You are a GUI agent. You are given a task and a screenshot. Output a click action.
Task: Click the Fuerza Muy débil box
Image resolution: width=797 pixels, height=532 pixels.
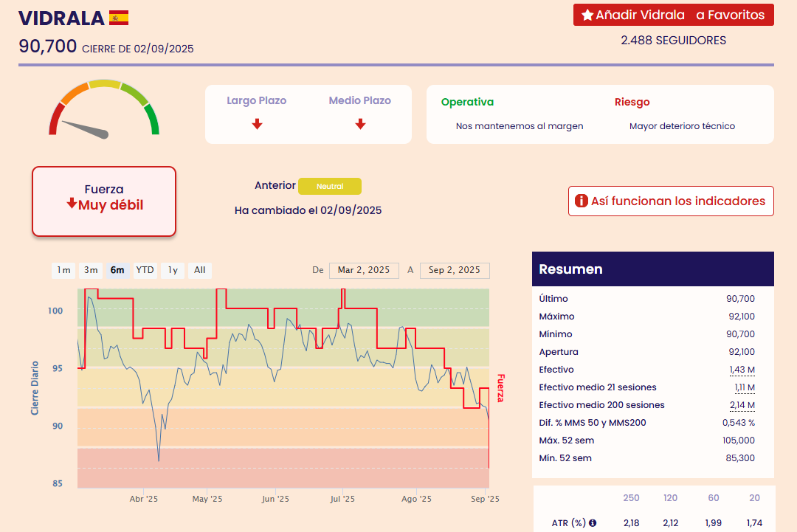point(104,201)
